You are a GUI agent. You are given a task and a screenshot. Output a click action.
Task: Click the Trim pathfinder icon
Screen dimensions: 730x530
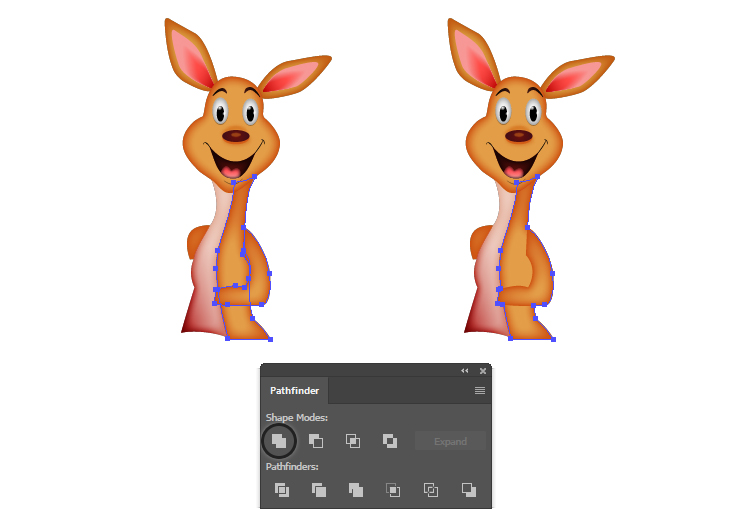pos(319,490)
